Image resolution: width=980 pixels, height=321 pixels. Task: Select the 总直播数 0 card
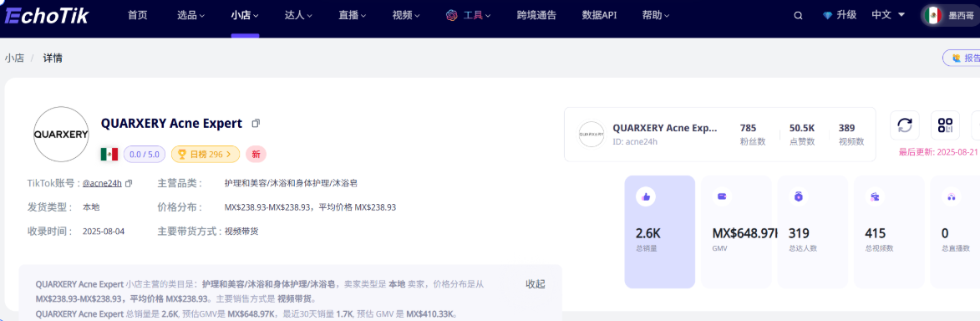956,232
